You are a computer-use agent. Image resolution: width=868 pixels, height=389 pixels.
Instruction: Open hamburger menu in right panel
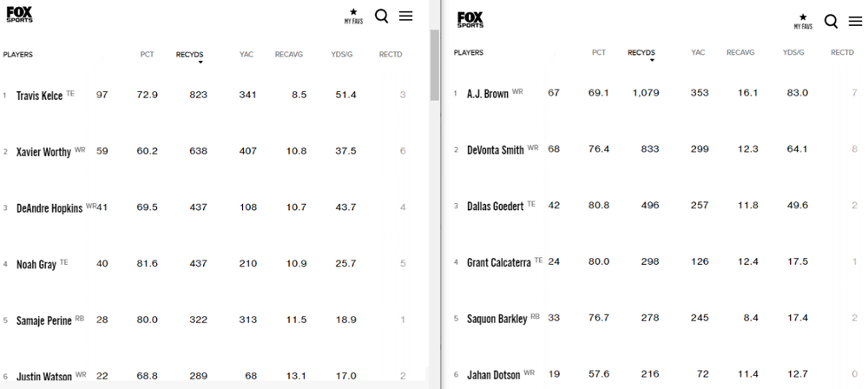(x=855, y=21)
